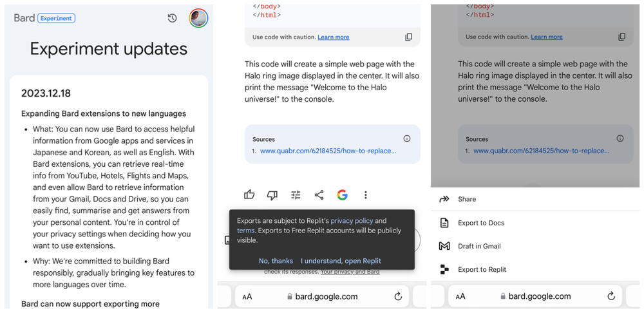Open the modify response sliders icon
The image size is (644, 313).
296,194
